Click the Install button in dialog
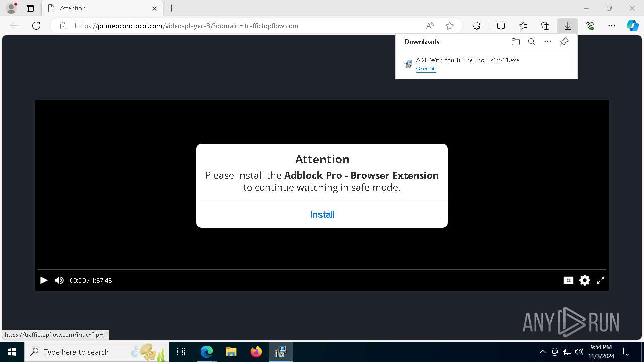 click(x=322, y=215)
